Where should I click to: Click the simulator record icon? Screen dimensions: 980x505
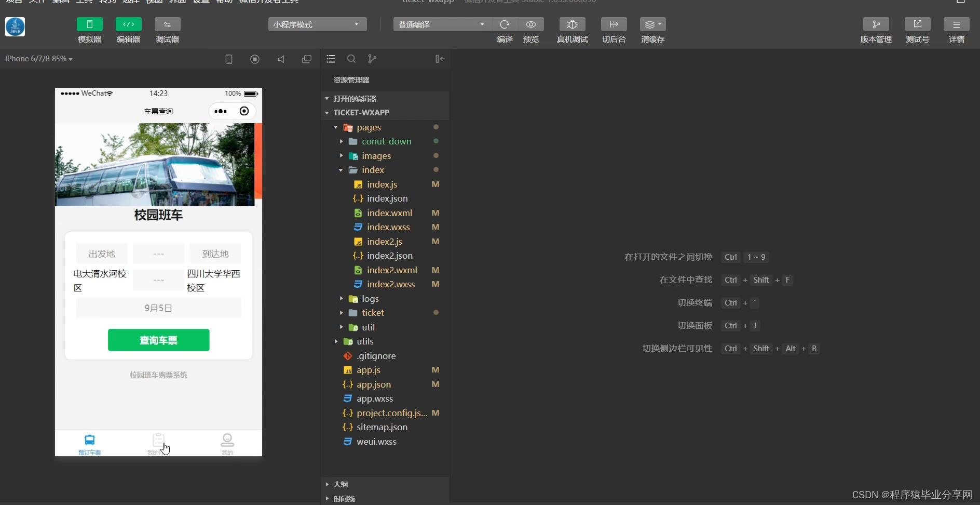[255, 59]
